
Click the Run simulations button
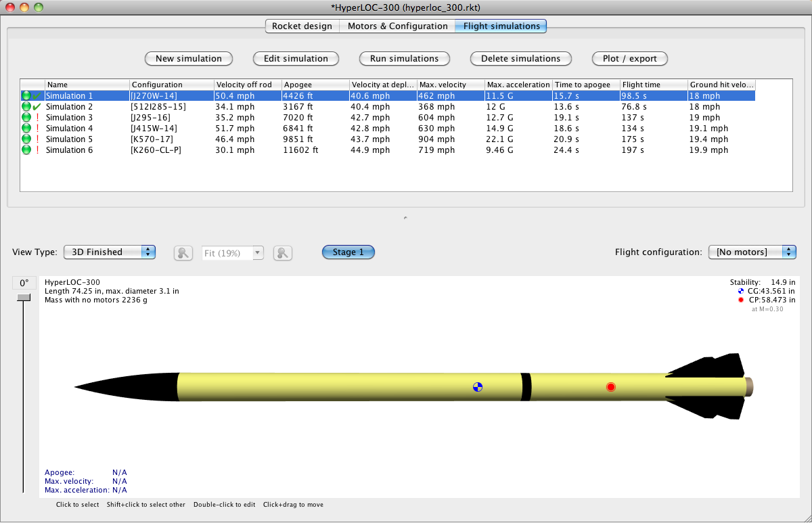[x=404, y=59]
